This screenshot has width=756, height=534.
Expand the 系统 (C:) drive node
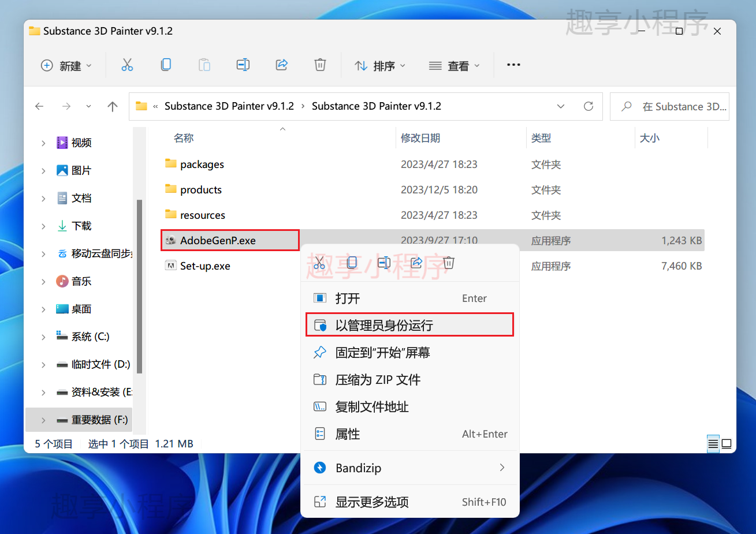coord(43,337)
